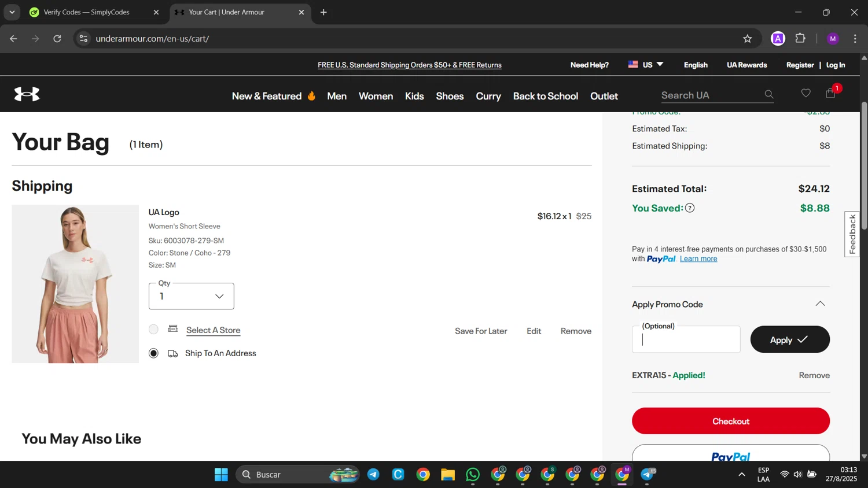Open the Back to School menu
868x488 pixels.
point(546,96)
